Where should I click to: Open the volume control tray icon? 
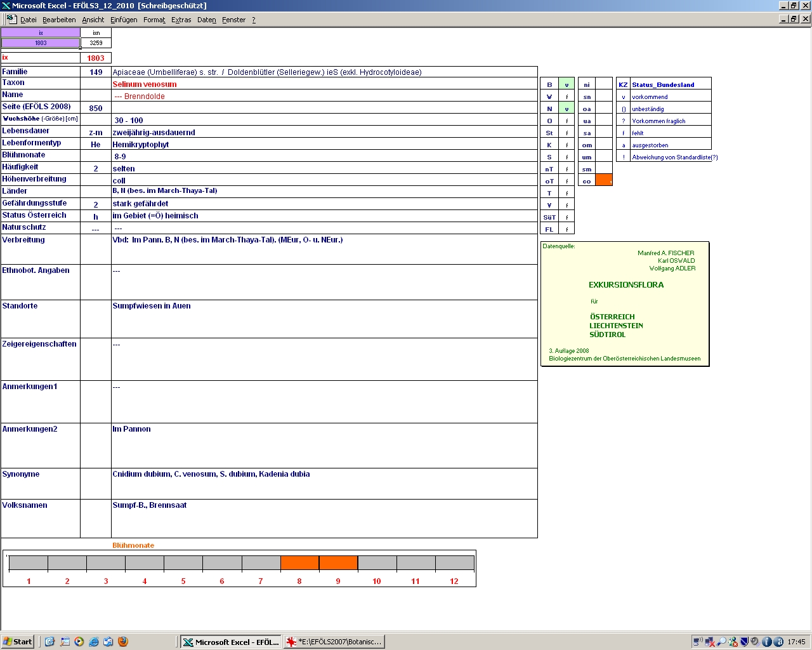coord(756,642)
